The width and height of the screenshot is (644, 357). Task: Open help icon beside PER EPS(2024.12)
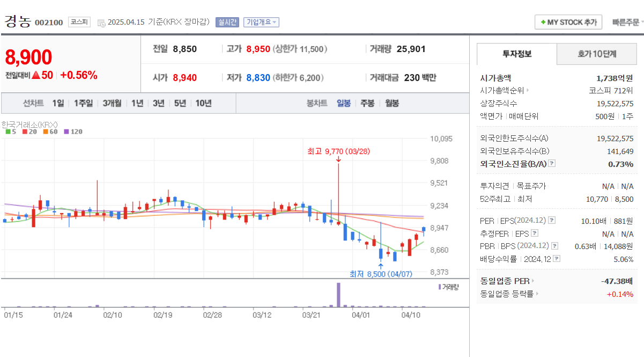tap(552, 221)
